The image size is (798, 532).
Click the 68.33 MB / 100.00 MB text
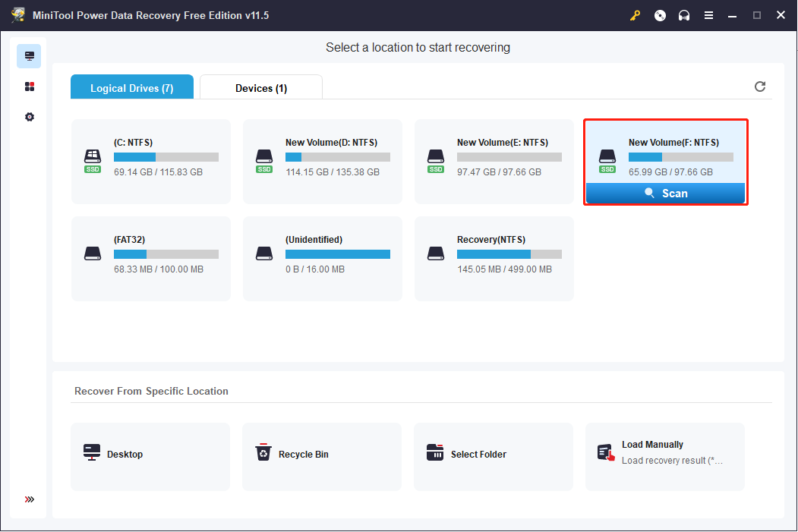tap(158, 269)
